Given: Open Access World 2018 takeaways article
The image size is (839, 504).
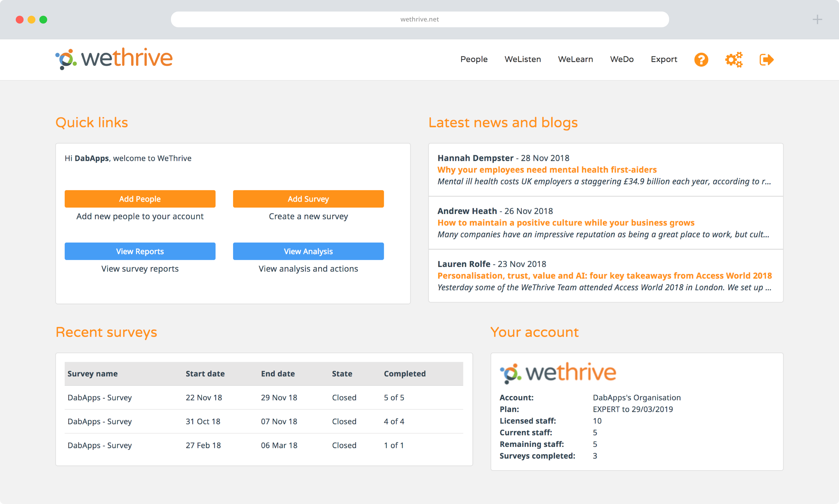Looking at the screenshot, I should (x=605, y=275).
